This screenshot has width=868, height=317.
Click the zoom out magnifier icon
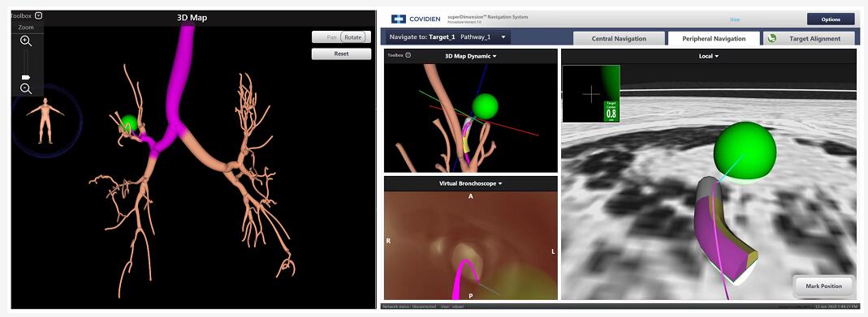(x=25, y=88)
